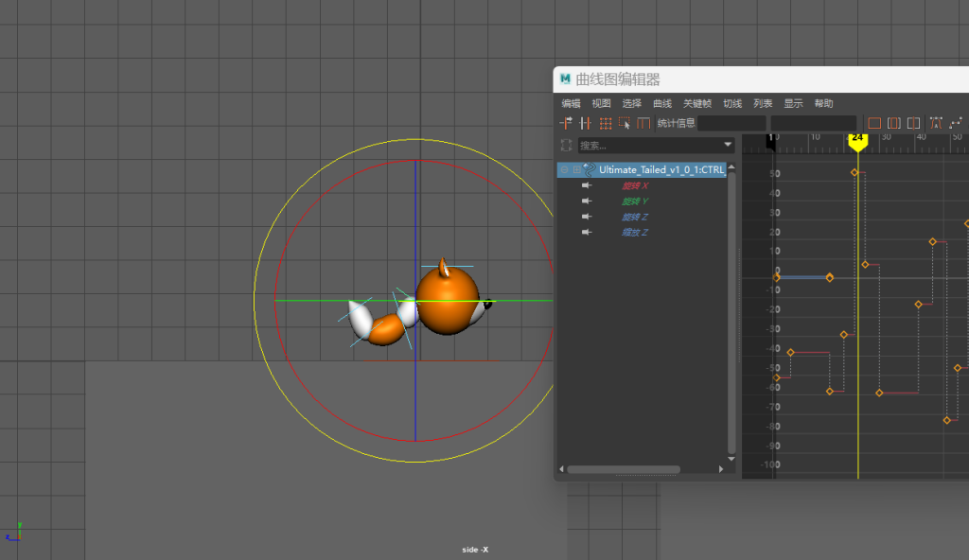Viewport: 969px width, 560px height.
Task: Open the 帮助 menu
Action: tap(823, 103)
